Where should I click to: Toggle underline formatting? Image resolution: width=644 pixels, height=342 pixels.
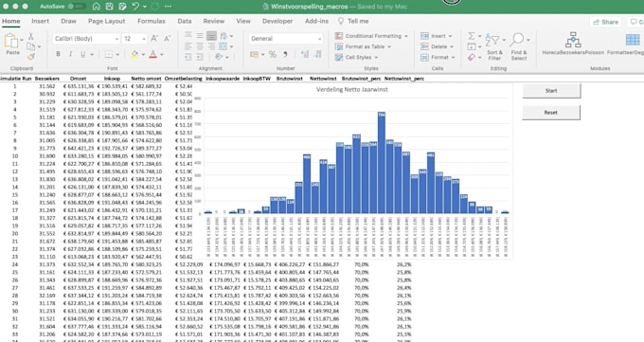point(83,54)
